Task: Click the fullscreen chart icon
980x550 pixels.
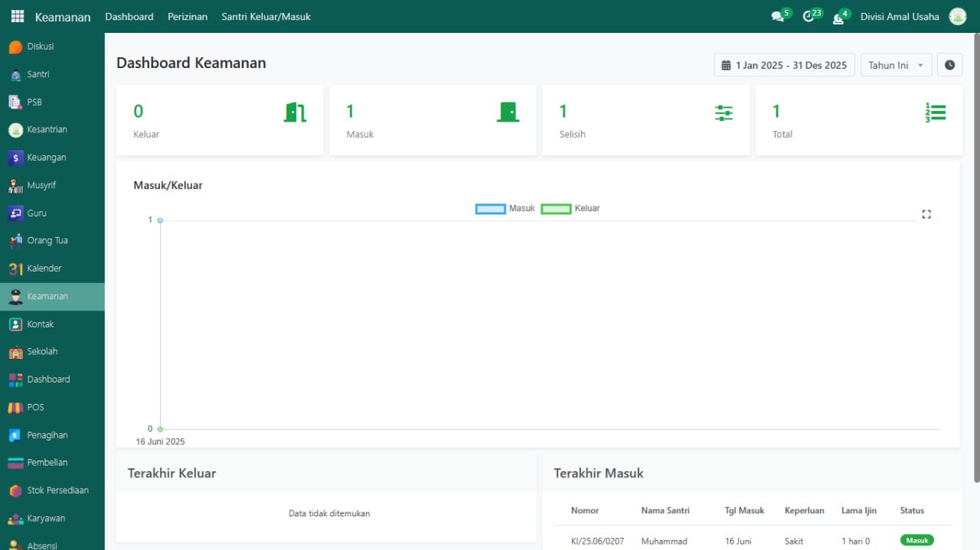Action: (926, 214)
